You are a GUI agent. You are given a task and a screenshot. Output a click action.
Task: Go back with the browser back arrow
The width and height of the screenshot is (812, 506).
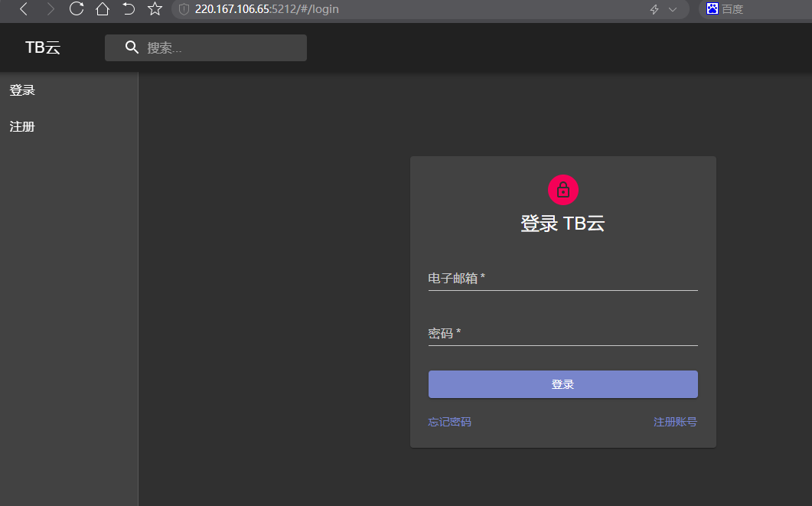click(x=24, y=9)
